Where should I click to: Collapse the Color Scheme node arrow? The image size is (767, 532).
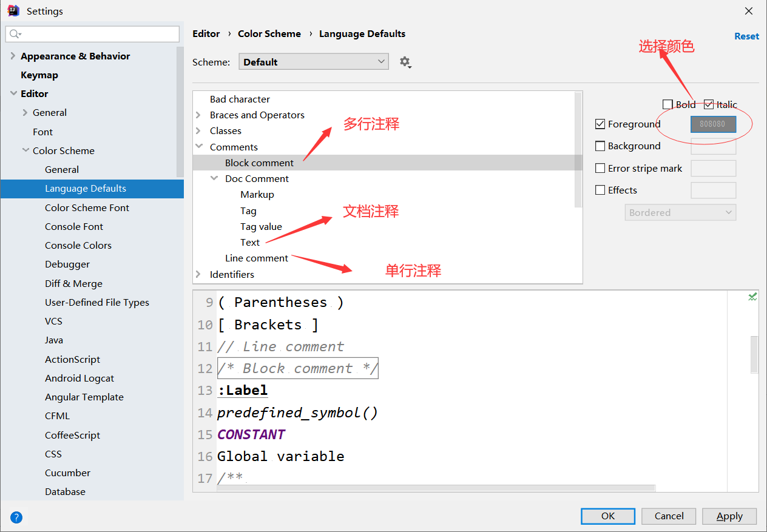[25, 150]
